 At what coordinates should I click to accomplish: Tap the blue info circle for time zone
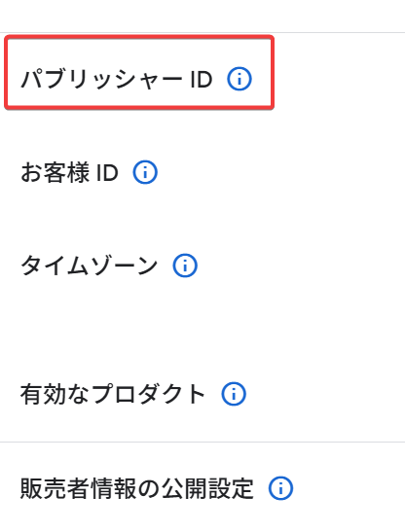(x=185, y=266)
